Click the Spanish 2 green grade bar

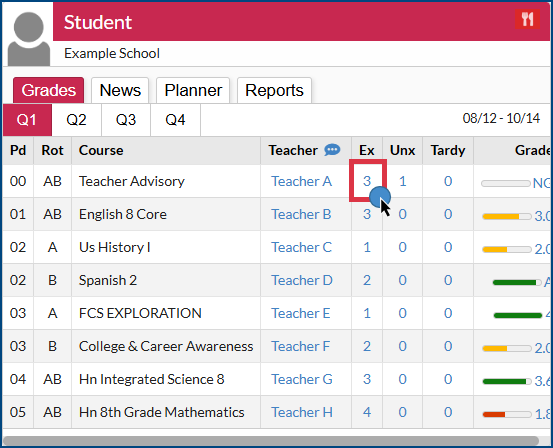(517, 282)
